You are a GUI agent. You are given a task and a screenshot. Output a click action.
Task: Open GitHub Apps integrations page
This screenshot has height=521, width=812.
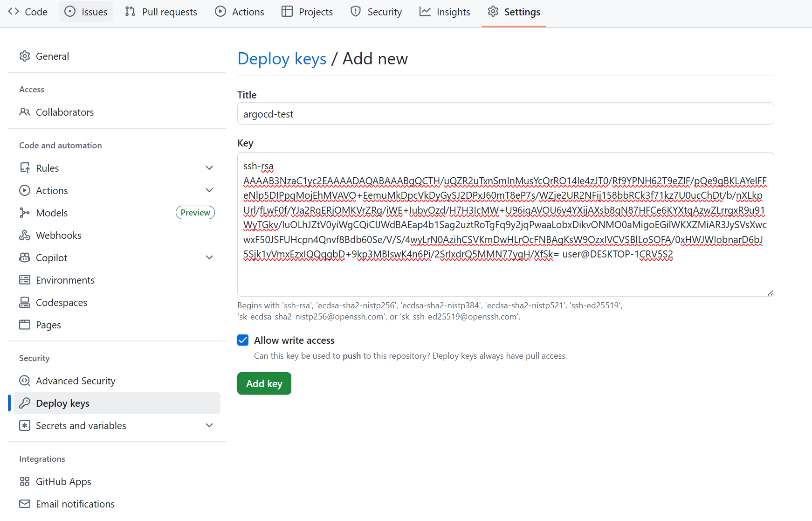point(117,482)
